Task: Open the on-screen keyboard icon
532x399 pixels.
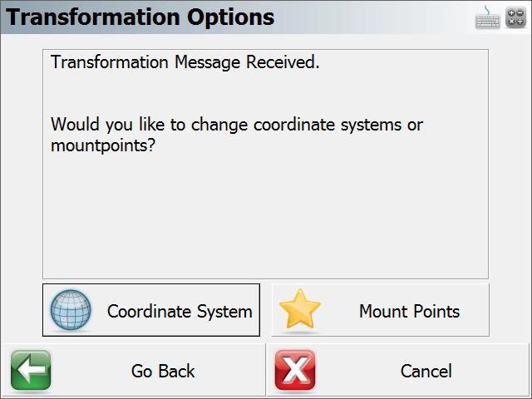Action: 487,18
